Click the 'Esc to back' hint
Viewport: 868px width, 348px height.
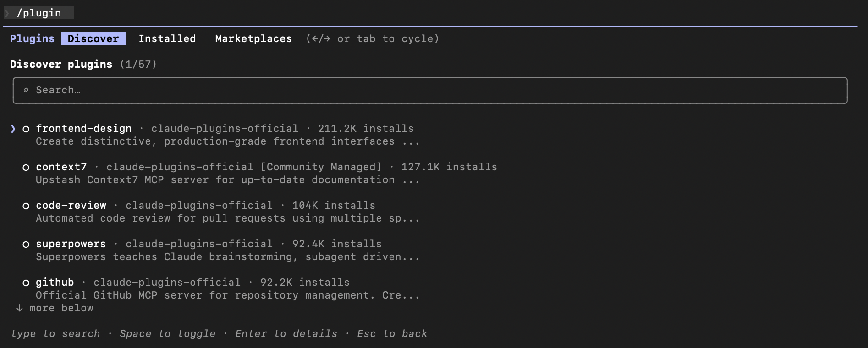(392, 334)
